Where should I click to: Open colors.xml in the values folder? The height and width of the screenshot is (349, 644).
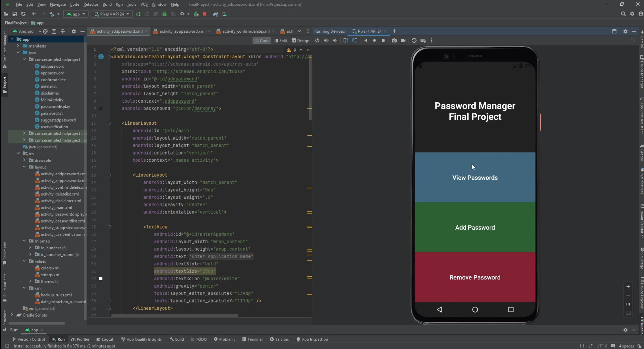coord(50,268)
